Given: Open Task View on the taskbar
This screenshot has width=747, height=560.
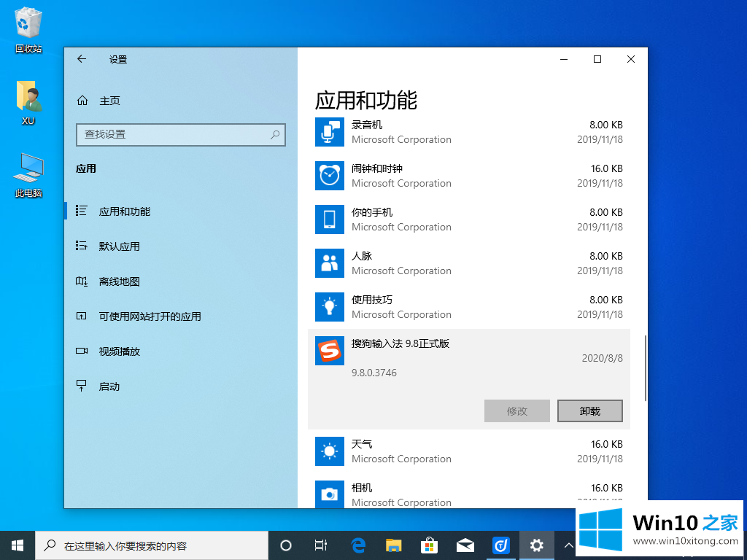Looking at the screenshot, I should [x=321, y=545].
